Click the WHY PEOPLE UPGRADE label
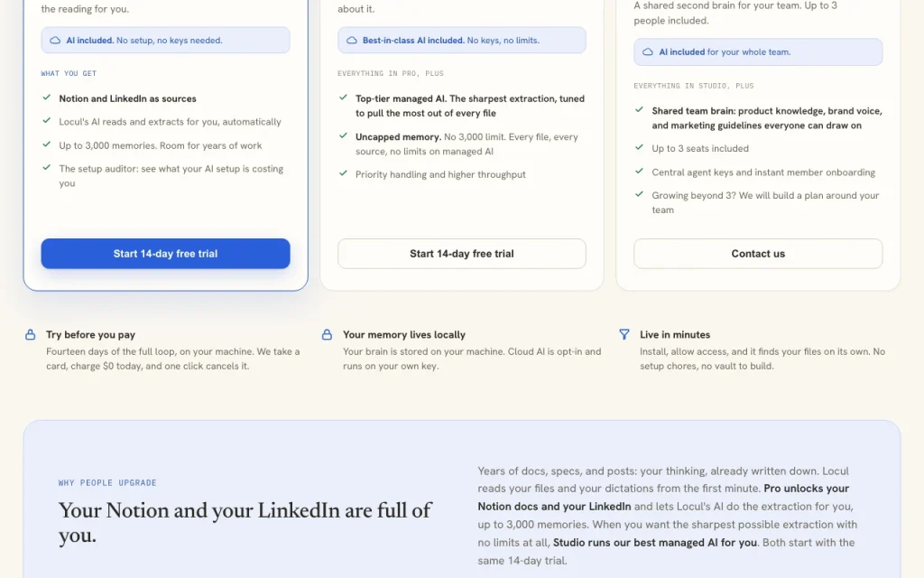924x578 pixels. coord(107,482)
